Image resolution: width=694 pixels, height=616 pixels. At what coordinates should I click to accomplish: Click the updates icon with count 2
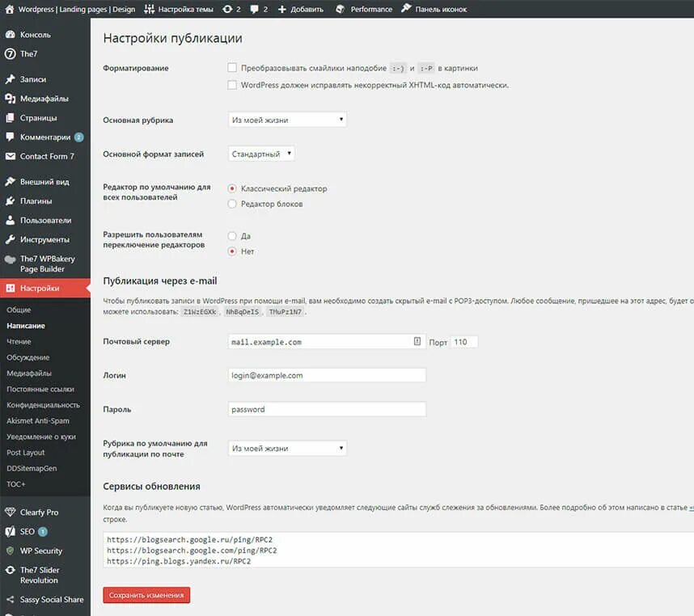tap(227, 9)
